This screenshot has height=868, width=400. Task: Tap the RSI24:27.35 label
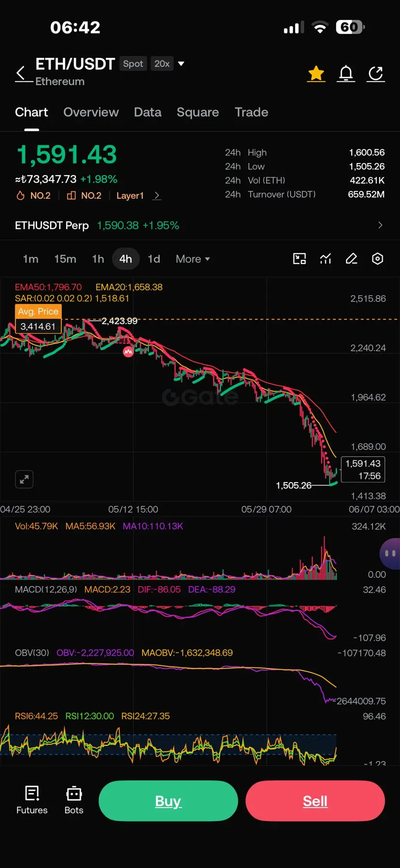point(145,716)
